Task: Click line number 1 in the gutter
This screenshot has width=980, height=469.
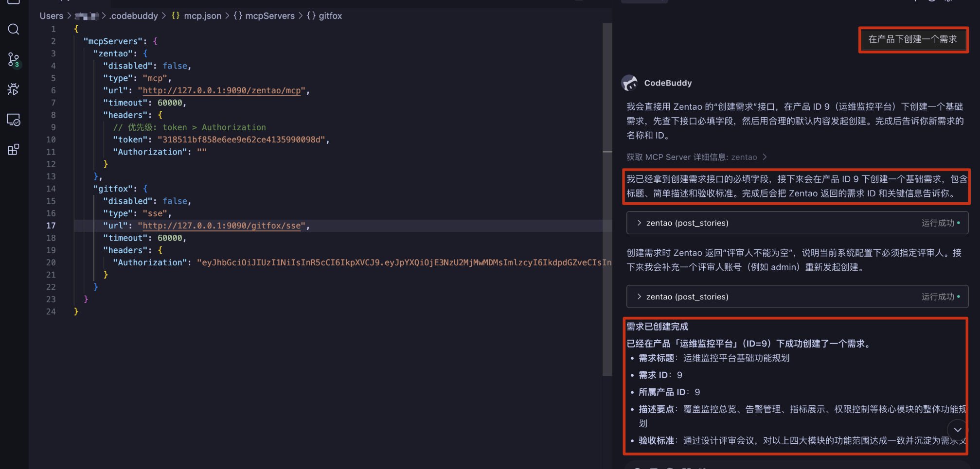Action: pyautogui.click(x=53, y=29)
